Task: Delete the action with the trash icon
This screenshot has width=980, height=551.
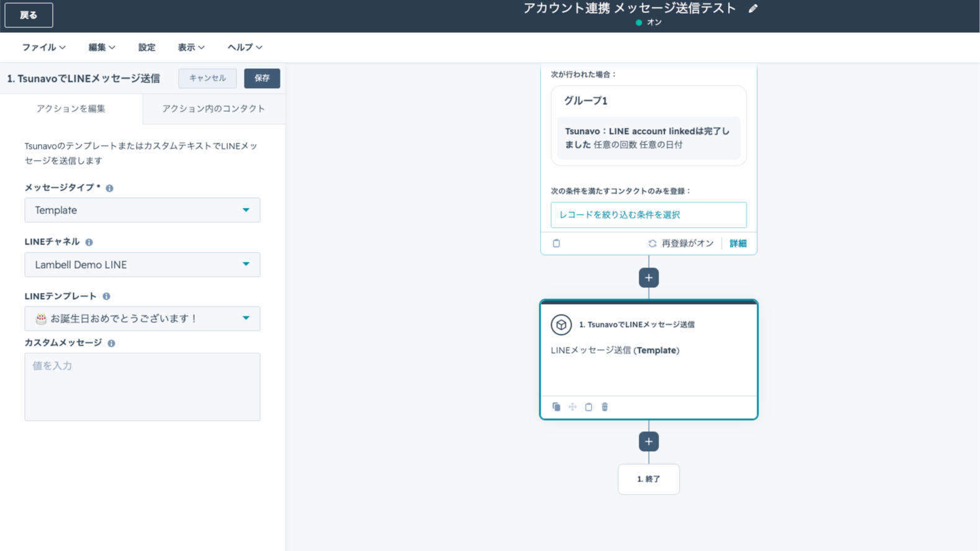Action: [605, 407]
